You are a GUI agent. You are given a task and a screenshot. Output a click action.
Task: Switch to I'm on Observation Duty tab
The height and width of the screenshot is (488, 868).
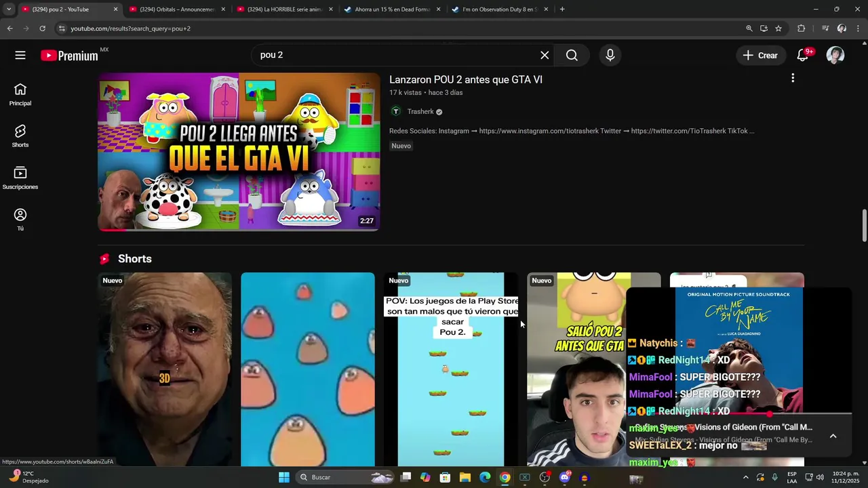click(x=499, y=9)
